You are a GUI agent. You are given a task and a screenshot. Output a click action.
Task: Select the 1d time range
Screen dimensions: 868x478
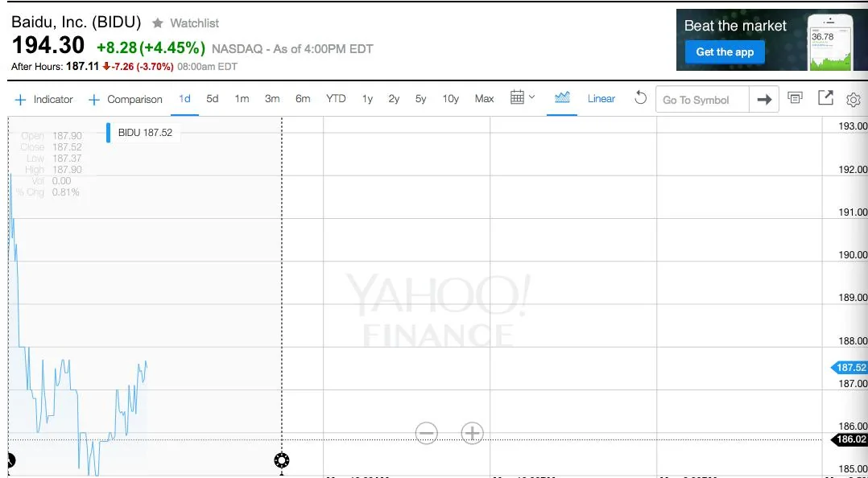click(x=184, y=99)
